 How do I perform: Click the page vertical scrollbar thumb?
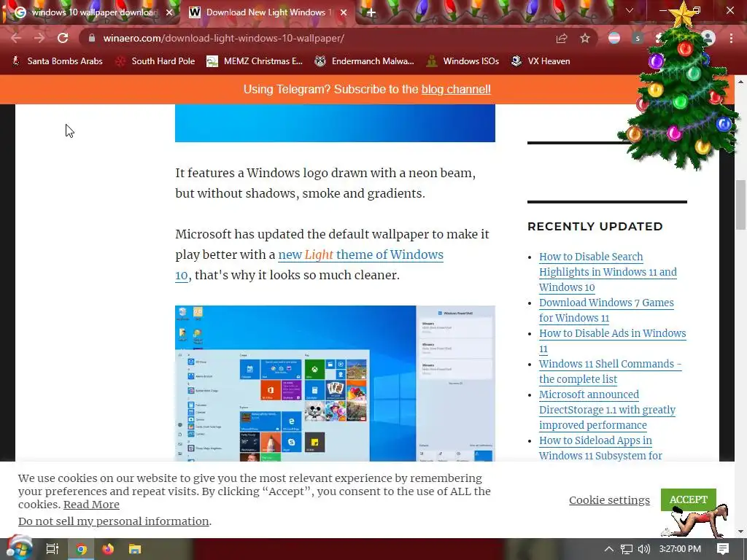click(x=740, y=205)
